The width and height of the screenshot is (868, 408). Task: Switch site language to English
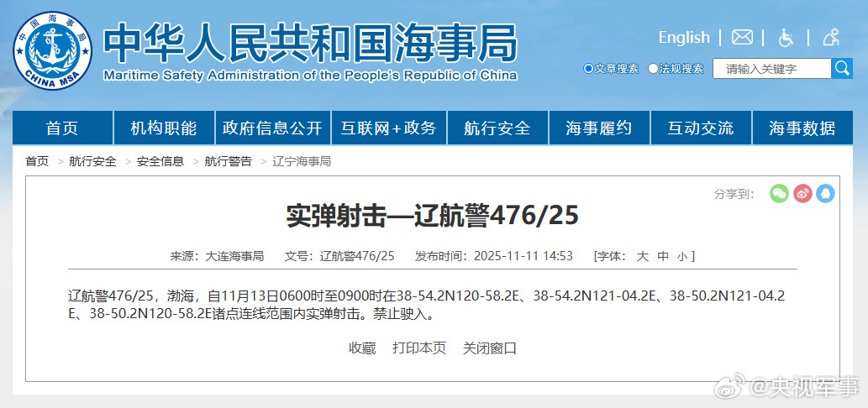(x=684, y=38)
